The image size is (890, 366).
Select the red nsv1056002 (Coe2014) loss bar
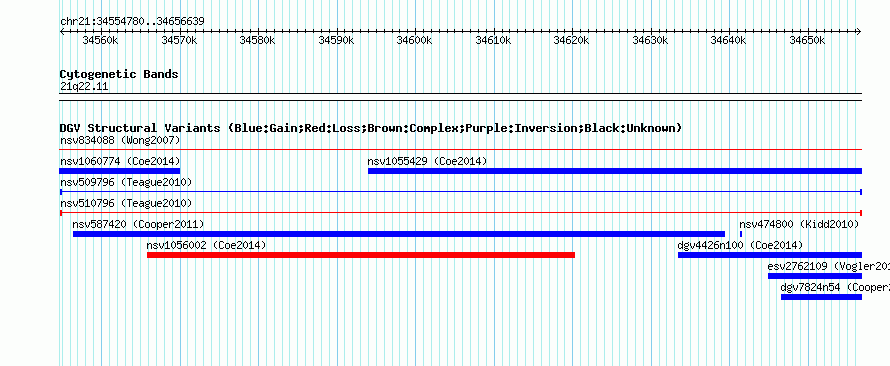point(360,255)
